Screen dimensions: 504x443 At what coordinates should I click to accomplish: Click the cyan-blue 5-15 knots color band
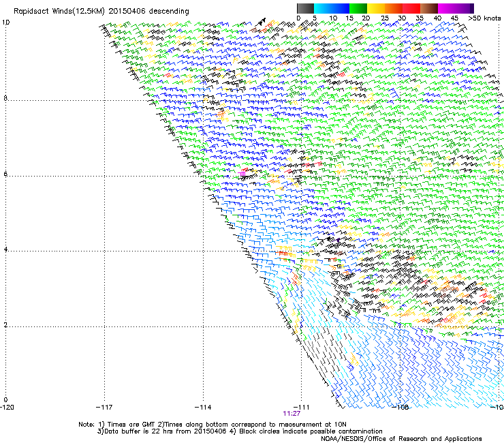(332, 8)
